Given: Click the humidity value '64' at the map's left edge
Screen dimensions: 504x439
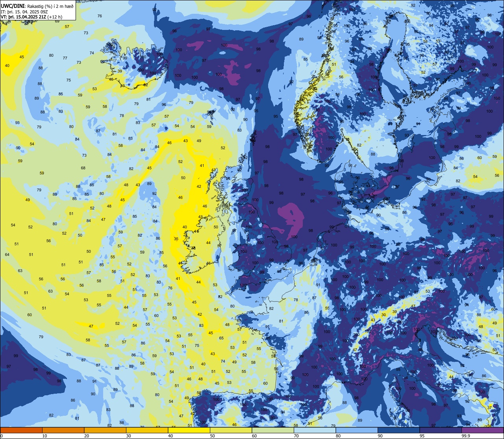Looking at the screenshot, I should (x=7, y=254).
